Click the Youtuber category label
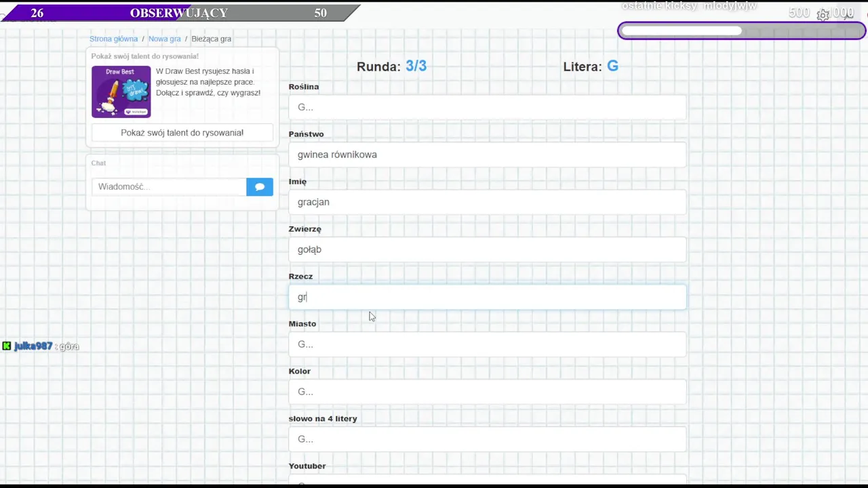The image size is (868, 488). [307, 466]
